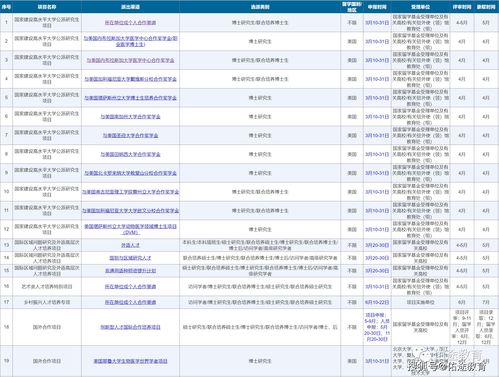Select the 国外合作项目 cell in row 19

pos(47,361)
